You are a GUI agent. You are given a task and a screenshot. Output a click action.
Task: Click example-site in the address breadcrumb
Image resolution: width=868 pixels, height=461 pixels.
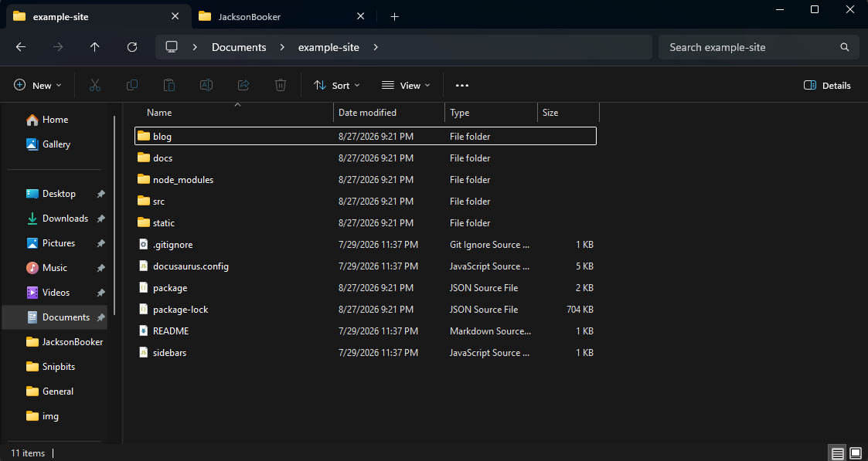coord(328,47)
